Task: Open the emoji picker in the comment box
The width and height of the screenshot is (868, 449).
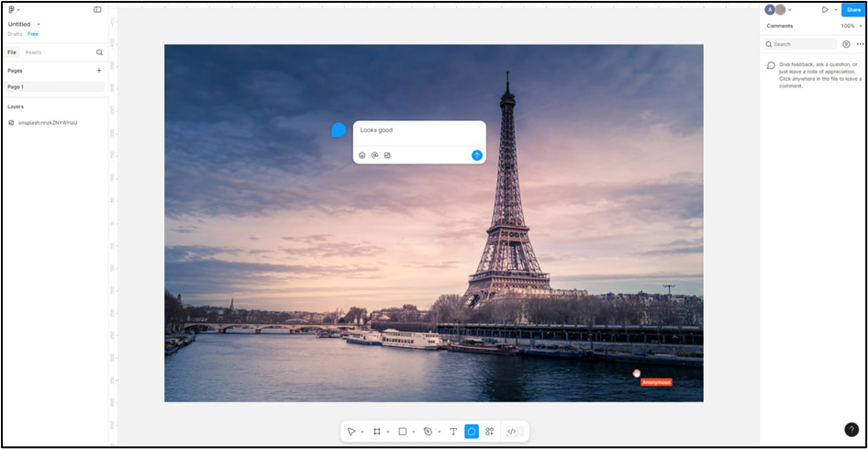Action: click(x=362, y=155)
